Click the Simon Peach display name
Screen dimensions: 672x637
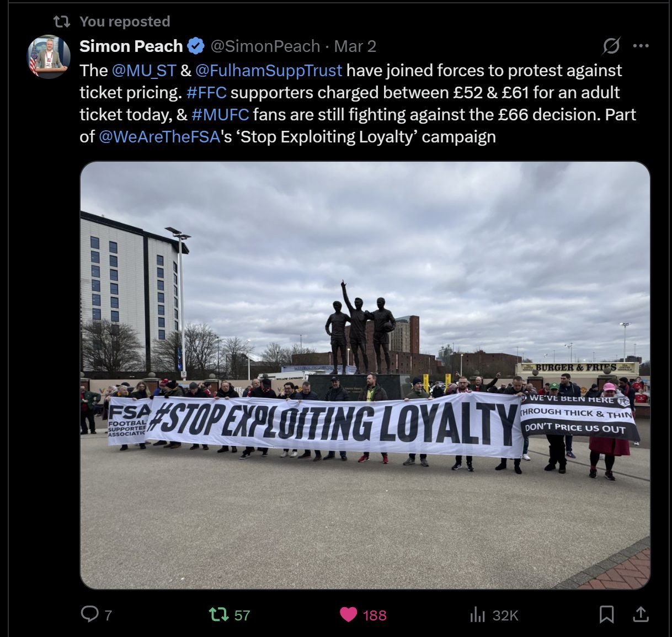tap(131, 46)
